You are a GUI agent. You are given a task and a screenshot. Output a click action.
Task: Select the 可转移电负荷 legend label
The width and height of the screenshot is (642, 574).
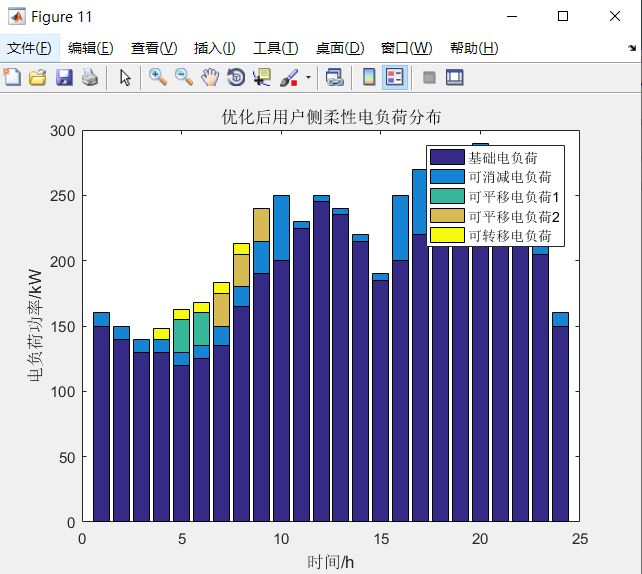pyautogui.click(x=510, y=236)
